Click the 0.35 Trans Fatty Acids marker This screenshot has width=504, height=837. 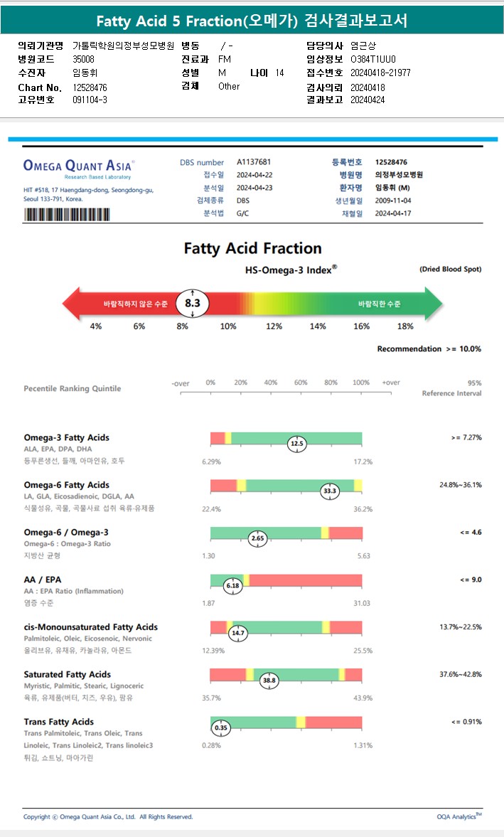[221, 727]
